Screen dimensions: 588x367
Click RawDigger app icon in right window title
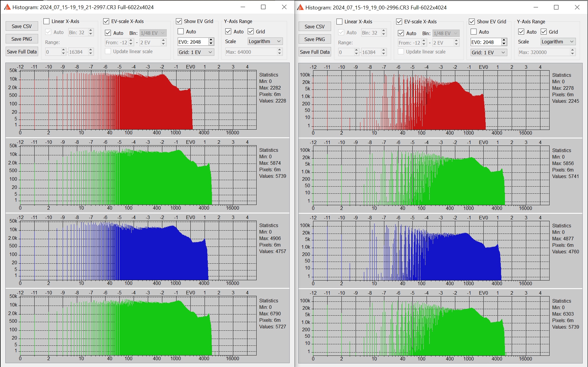coord(300,7)
